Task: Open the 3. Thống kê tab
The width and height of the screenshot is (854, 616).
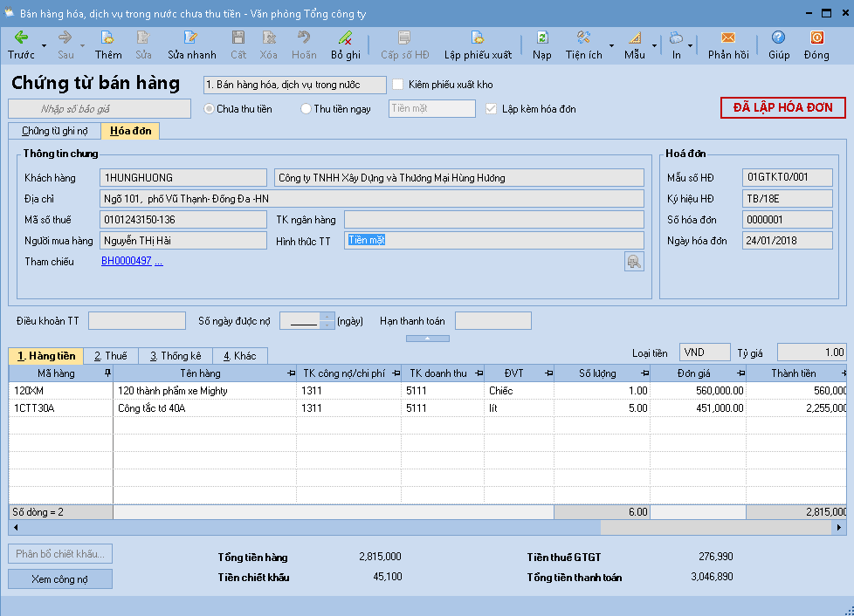Action: [176, 356]
